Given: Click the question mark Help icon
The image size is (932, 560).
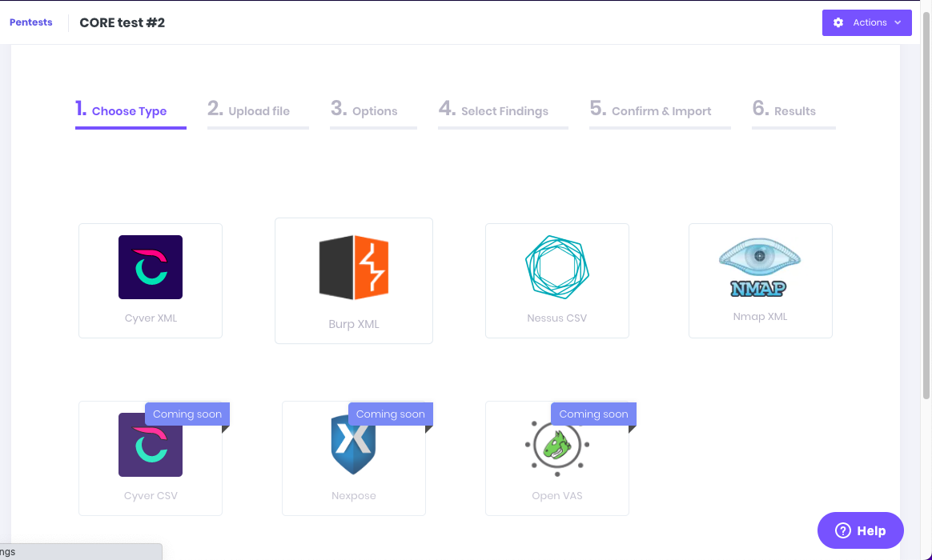Looking at the screenshot, I should pos(843,530).
